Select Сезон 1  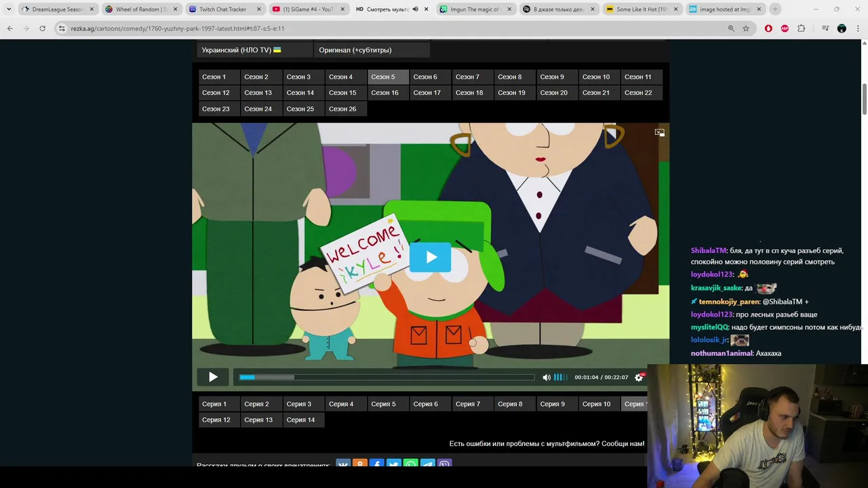click(218, 77)
